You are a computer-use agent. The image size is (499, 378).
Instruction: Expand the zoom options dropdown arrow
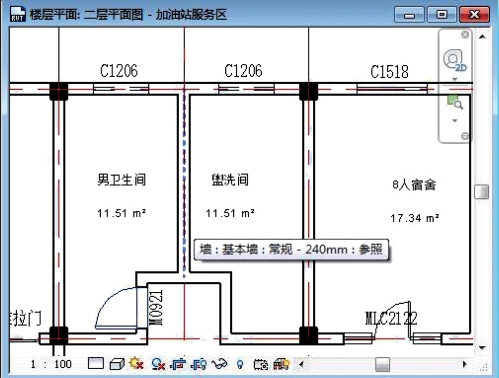point(455,120)
